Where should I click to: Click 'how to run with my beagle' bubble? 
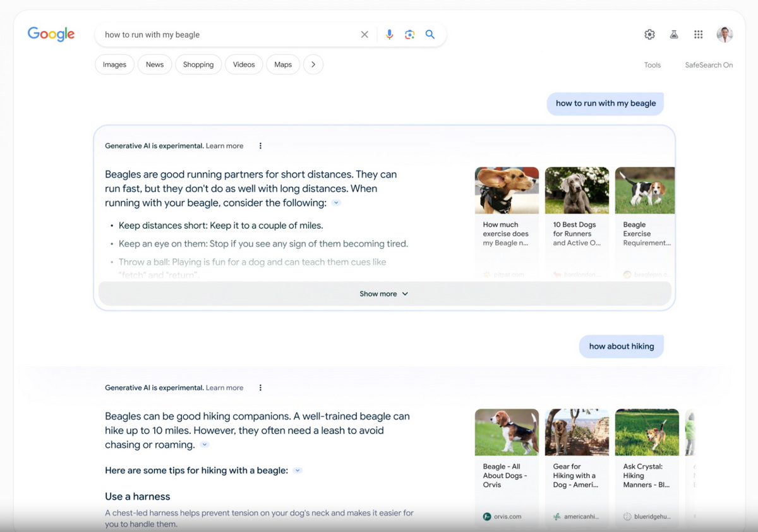point(606,104)
